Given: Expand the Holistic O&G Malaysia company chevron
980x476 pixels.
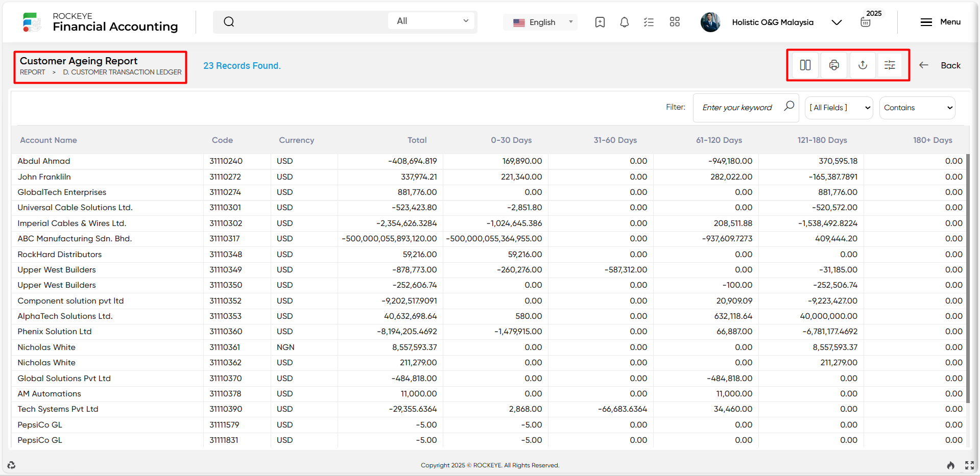Looking at the screenshot, I should click(836, 22).
